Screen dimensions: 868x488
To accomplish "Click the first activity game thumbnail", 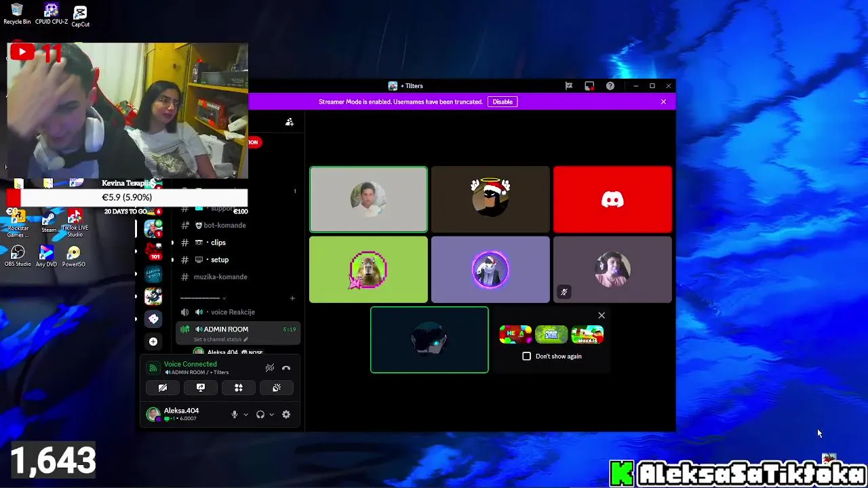I will [515, 334].
